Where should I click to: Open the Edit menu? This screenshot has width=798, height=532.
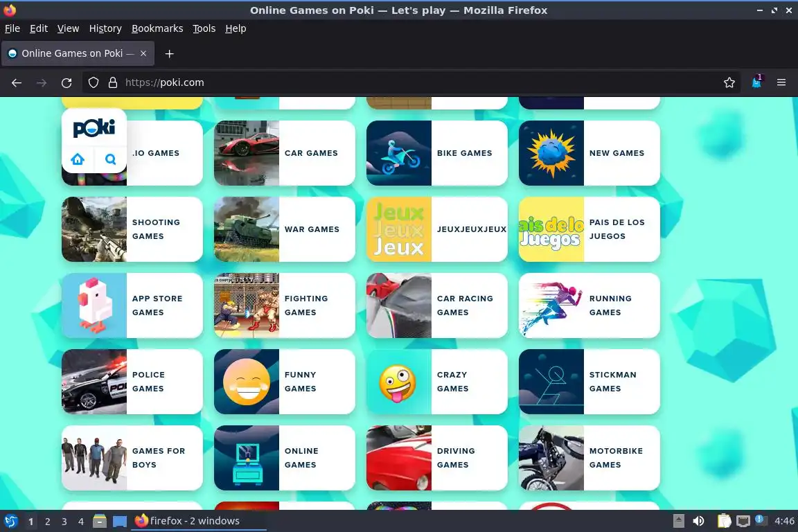[39, 28]
